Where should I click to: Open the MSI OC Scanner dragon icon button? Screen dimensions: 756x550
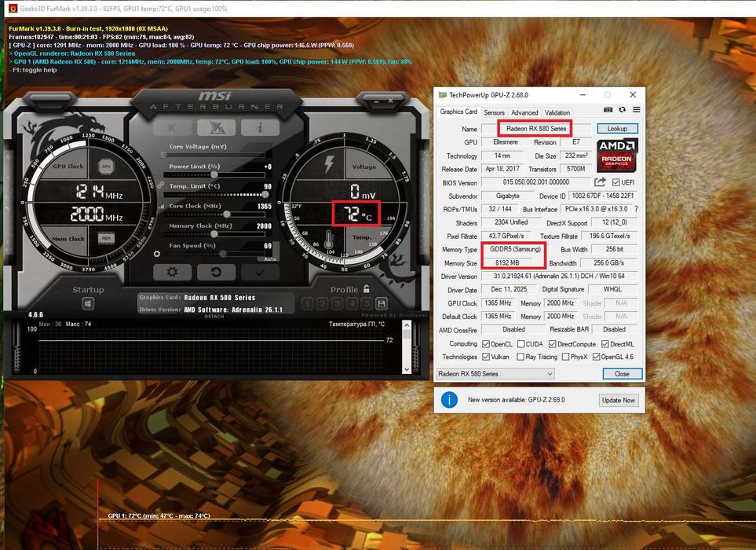coord(216,128)
